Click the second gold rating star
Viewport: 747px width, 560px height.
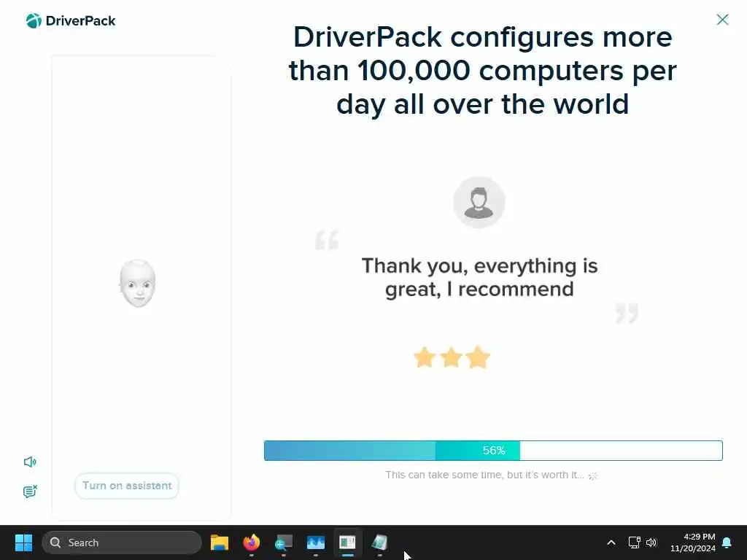click(x=451, y=357)
